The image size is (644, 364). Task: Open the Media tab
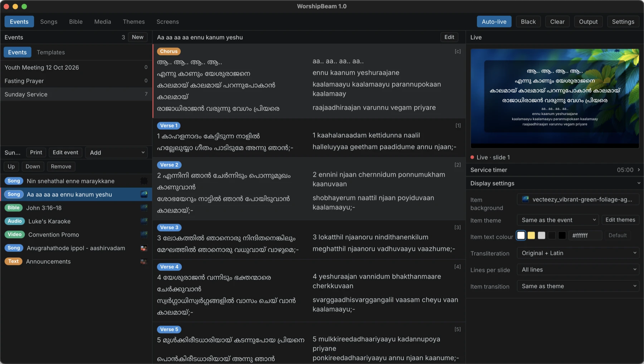(103, 21)
